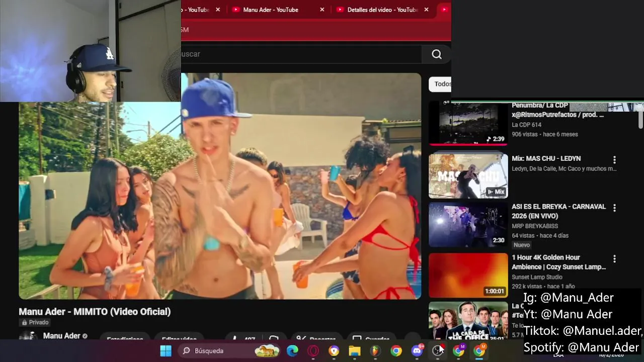Close the leftmost YouTube tab
The image size is (644, 362).
click(x=218, y=10)
